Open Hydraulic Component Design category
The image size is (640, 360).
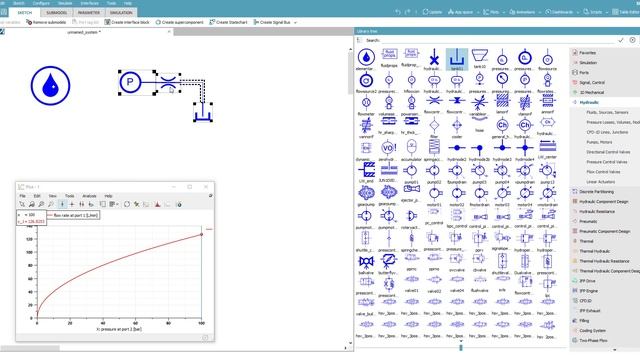click(x=603, y=202)
